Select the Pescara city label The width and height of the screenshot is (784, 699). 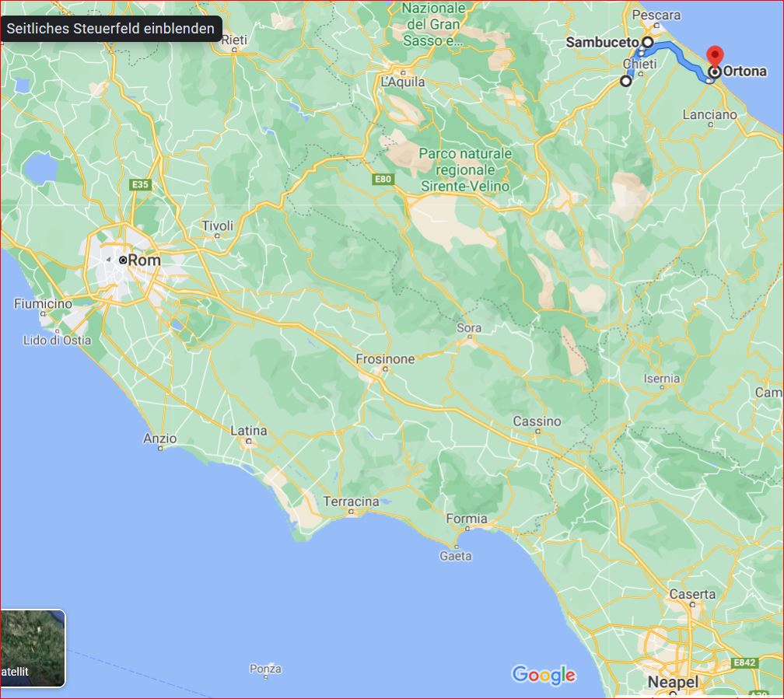(656, 15)
